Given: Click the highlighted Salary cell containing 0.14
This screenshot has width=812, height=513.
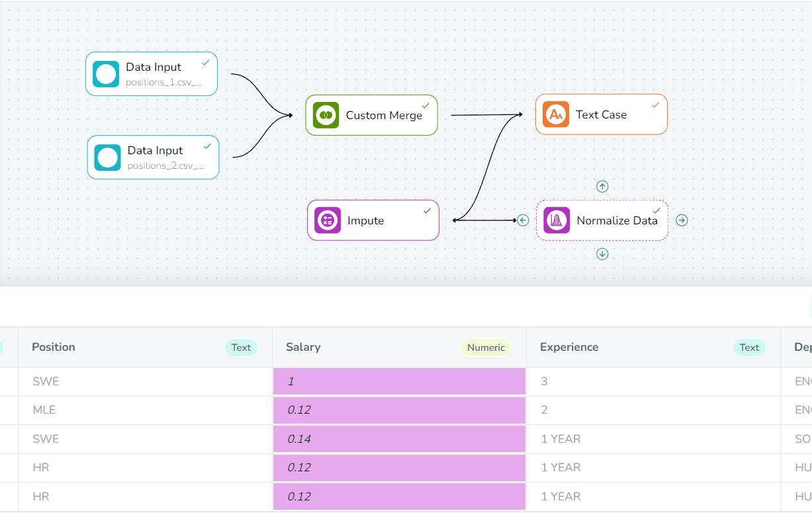Looking at the screenshot, I should click(399, 438).
